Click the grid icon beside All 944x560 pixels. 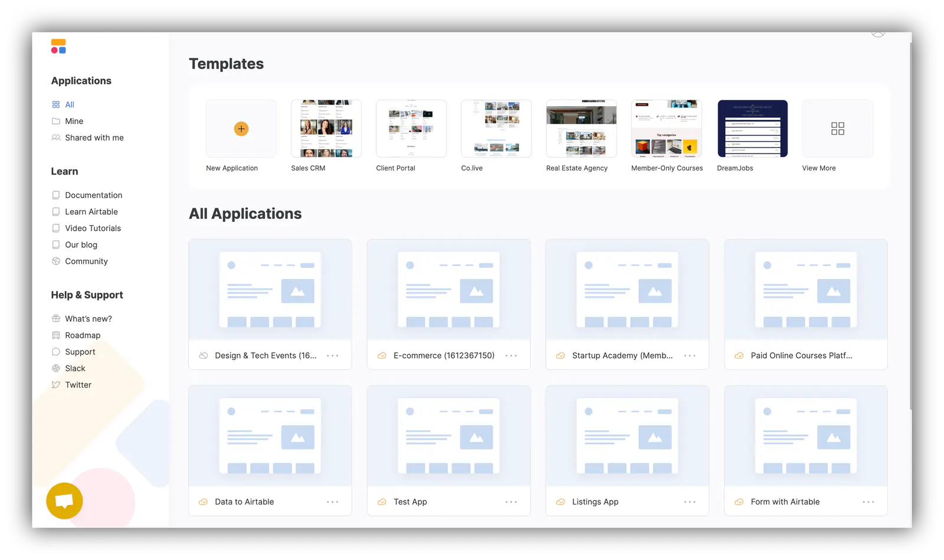click(x=56, y=104)
